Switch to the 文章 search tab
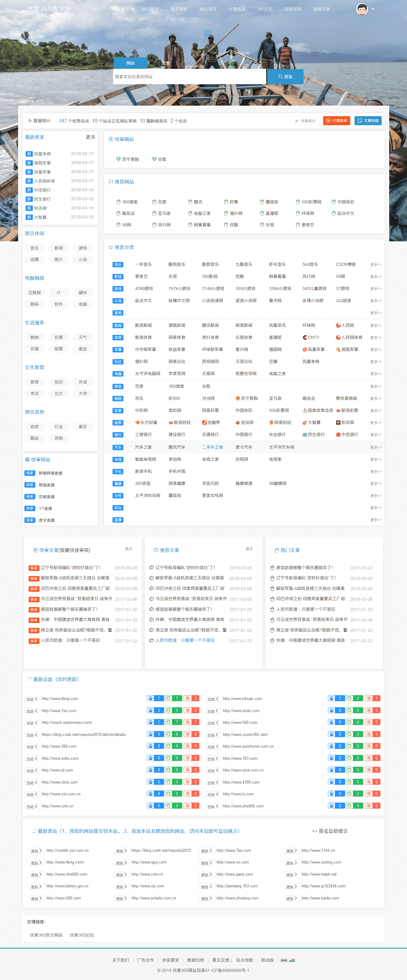Viewport: 407px width, 980px height. coord(165,63)
